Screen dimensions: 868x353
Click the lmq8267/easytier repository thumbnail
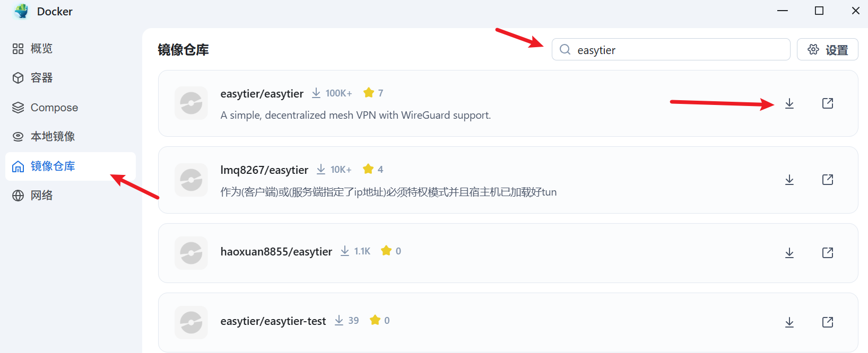[x=191, y=180]
